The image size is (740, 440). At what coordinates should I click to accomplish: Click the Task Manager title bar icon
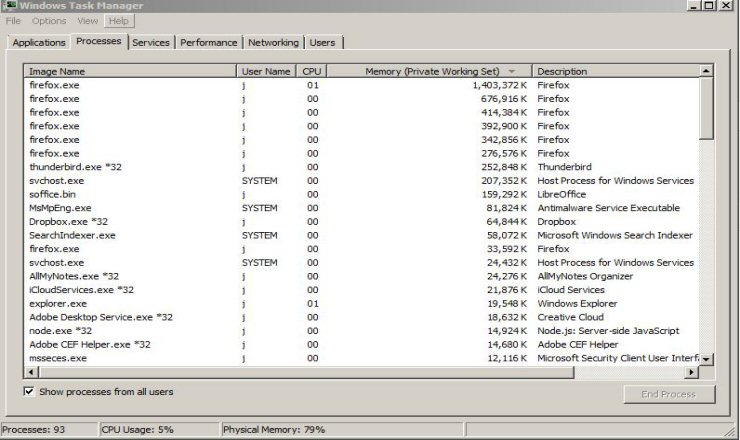[9, 5]
